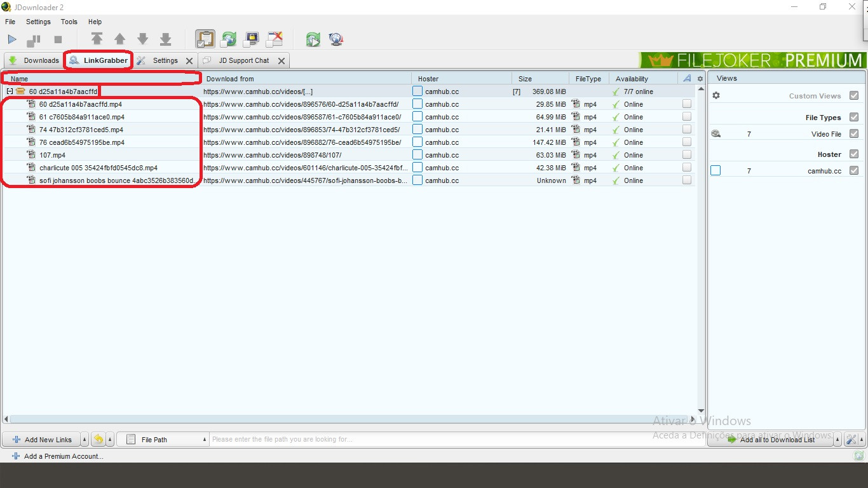This screenshot has height=488, width=868.
Task: Toggle checkbox for the 107.mp4 row
Action: tap(687, 155)
